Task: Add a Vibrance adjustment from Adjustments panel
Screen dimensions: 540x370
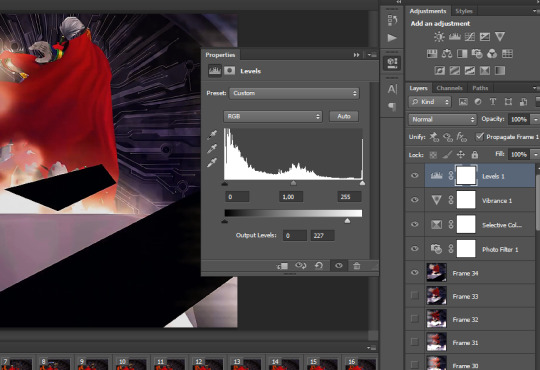Action: pyautogui.click(x=500, y=37)
